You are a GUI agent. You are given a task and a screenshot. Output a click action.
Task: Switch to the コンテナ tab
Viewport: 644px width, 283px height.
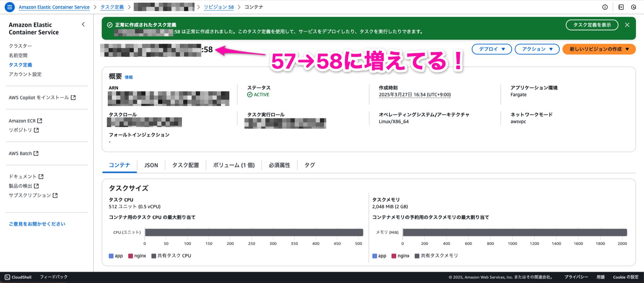119,165
